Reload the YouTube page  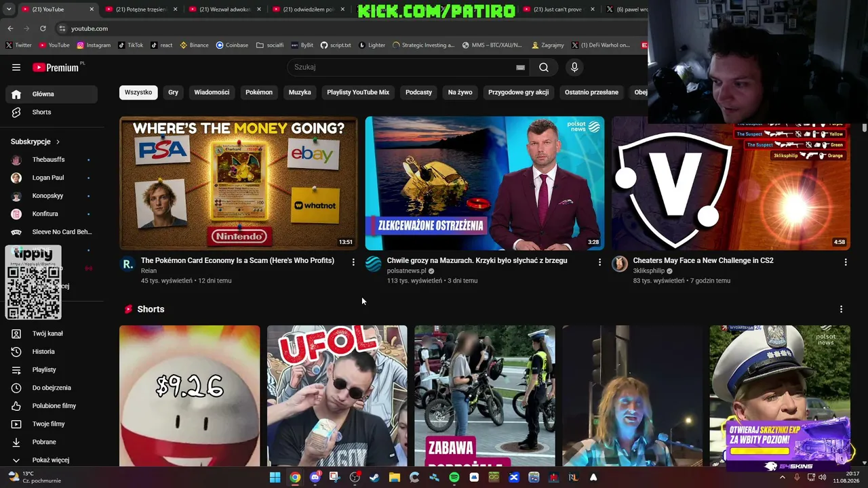click(x=43, y=28)
